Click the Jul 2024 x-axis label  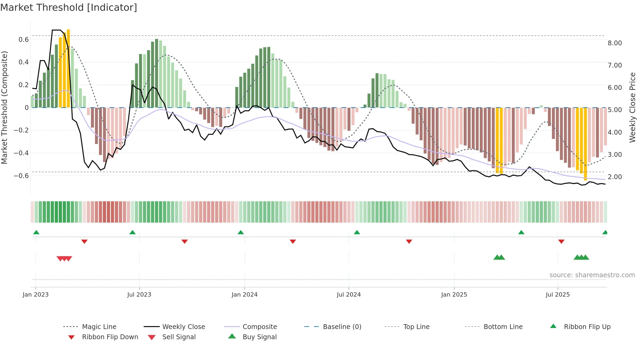349,295
